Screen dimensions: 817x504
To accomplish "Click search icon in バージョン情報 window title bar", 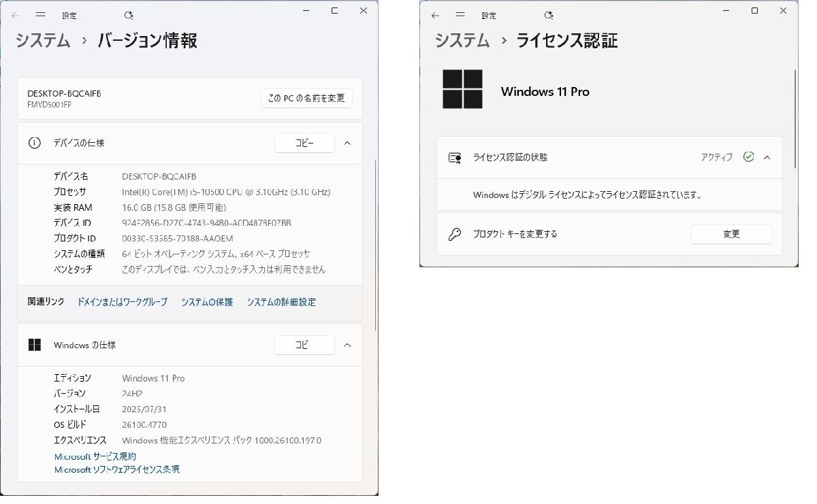I will coord(129,15).
